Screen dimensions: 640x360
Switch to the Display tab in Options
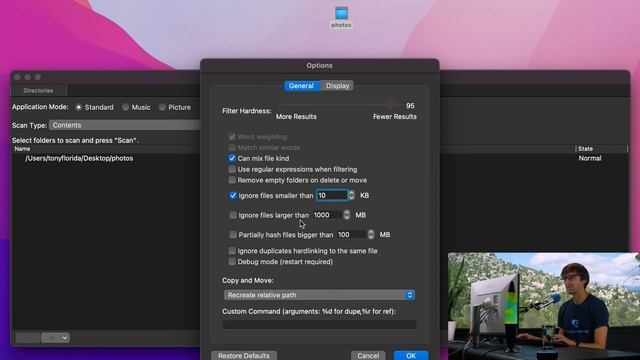coord(337,86)
